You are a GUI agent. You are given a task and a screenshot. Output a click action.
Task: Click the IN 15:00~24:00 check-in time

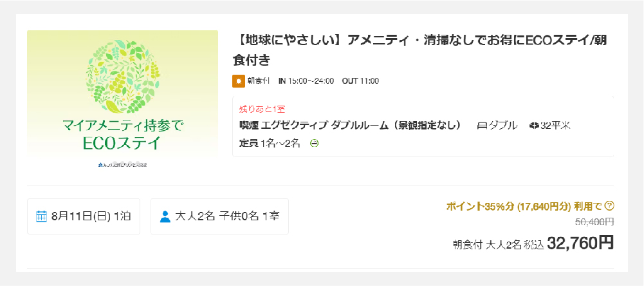tap(306, 81)
